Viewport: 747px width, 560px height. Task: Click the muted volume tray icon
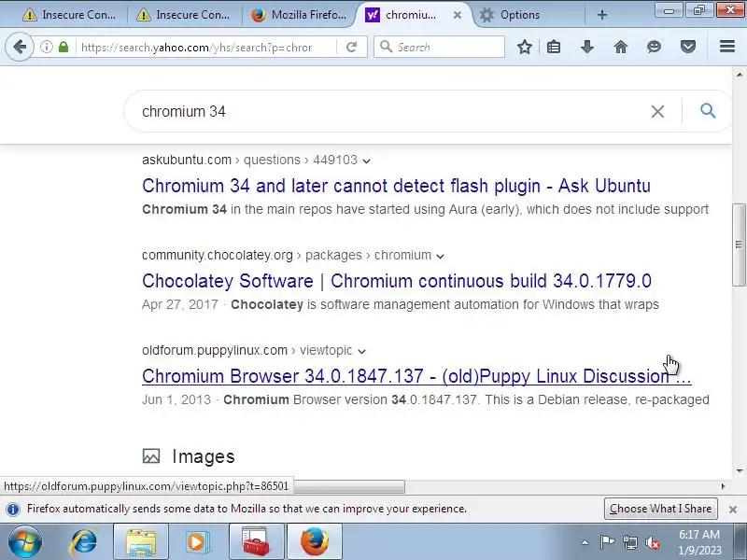[652, 542]
